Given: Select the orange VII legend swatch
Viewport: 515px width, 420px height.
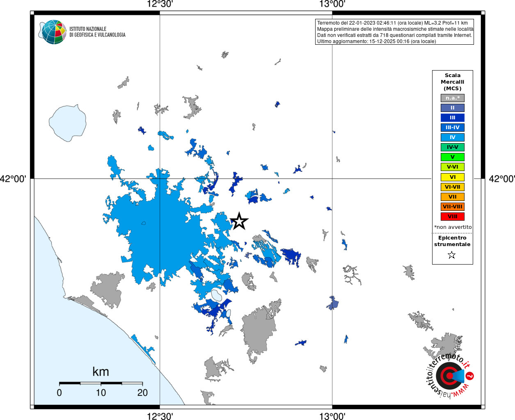Looking at the screenshot, I should pyautogui.click(x=453, y=197).
